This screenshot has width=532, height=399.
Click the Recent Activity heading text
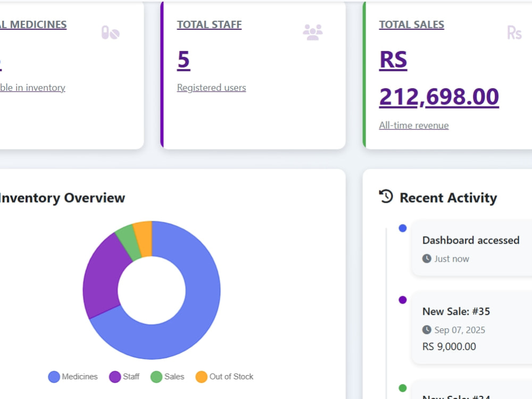448,197
